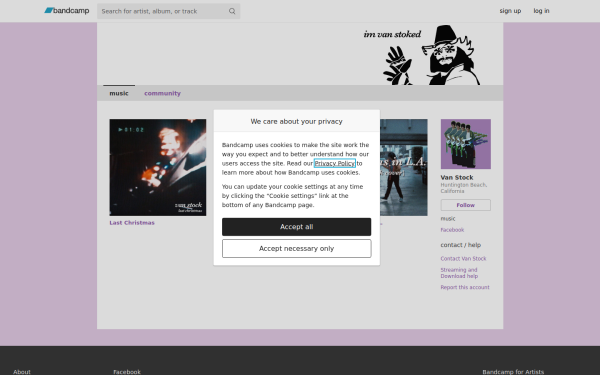The image size is (600, 375).
Task: Click the im van stoked header banner
Action: [300, 54]
